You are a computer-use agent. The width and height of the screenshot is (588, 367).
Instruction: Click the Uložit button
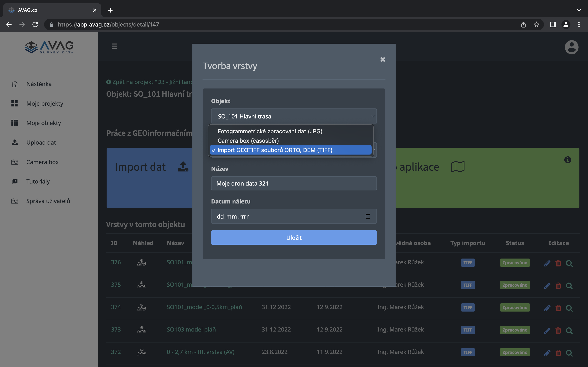tap(294, 238)
